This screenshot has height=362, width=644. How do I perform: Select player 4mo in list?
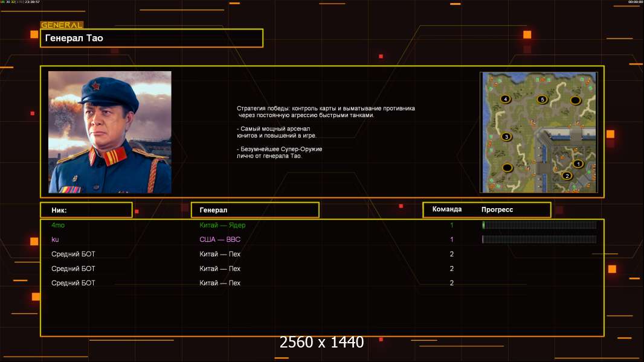pyautogui.click(x=58, y=225)
